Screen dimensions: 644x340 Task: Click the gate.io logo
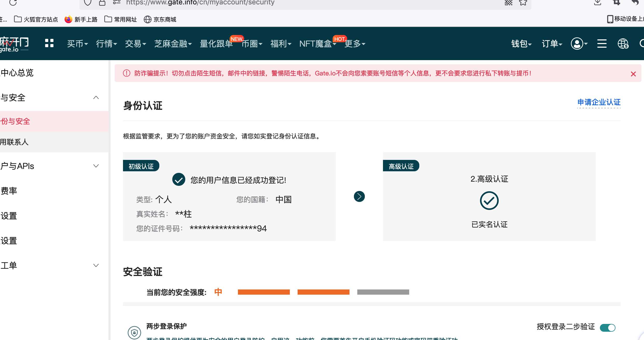coord(14,44)
